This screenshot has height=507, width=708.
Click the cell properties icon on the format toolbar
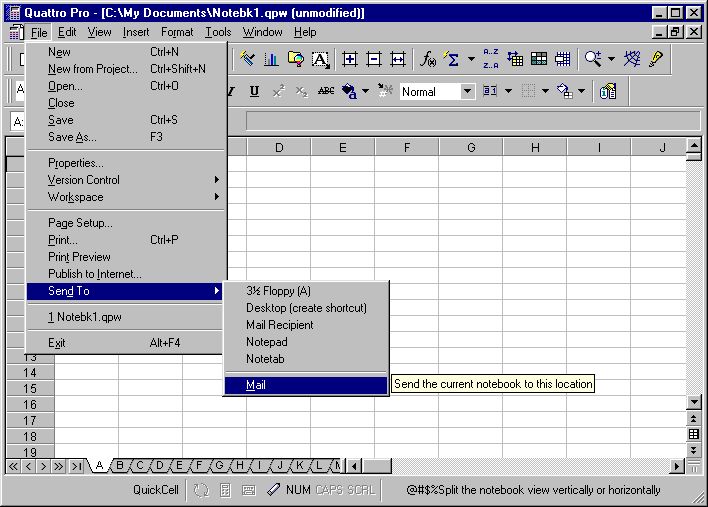point(608,92)
